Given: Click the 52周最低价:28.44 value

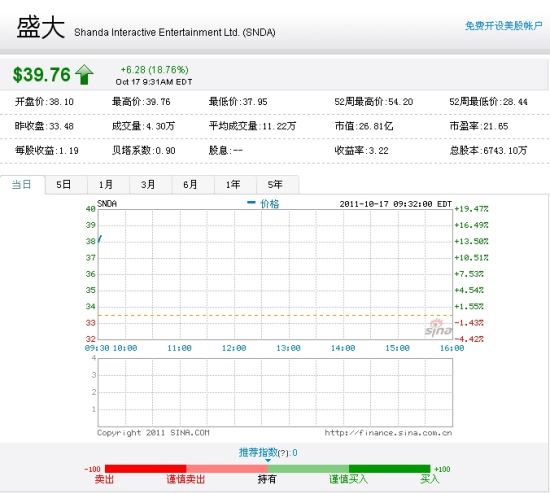Looking at the screenshot, I should pos(488,102).
